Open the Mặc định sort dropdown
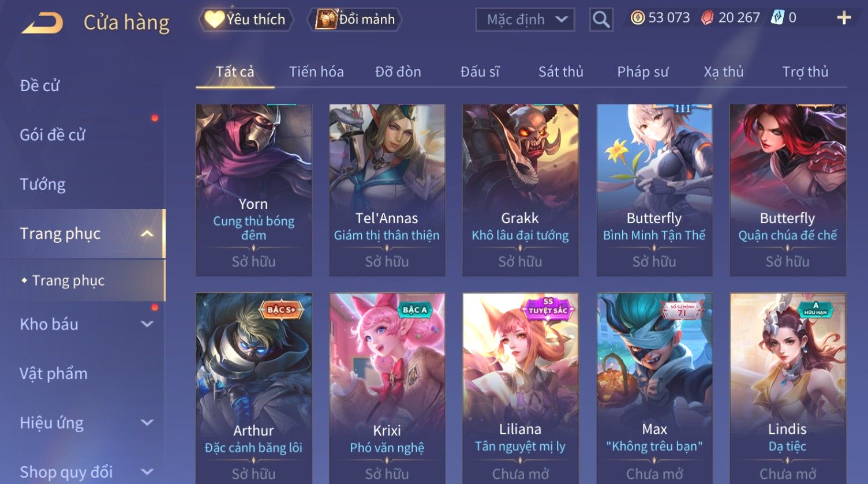868x484 pixels. click(525, 20)
